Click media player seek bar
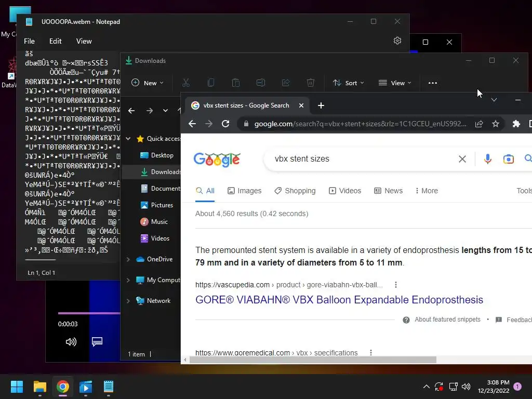 coord(89,313)
